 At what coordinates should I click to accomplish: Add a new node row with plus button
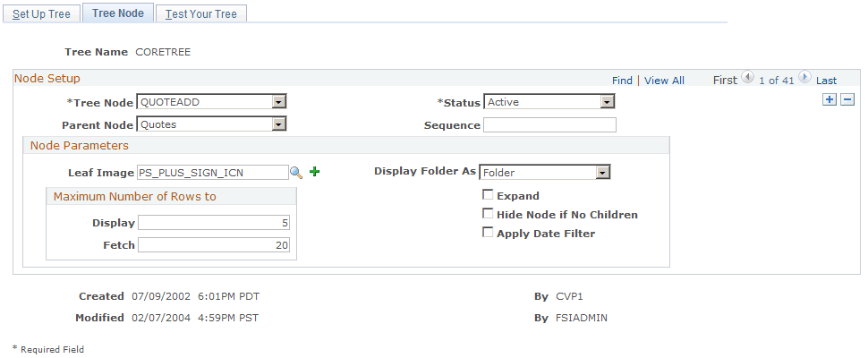tap(830, 99)
